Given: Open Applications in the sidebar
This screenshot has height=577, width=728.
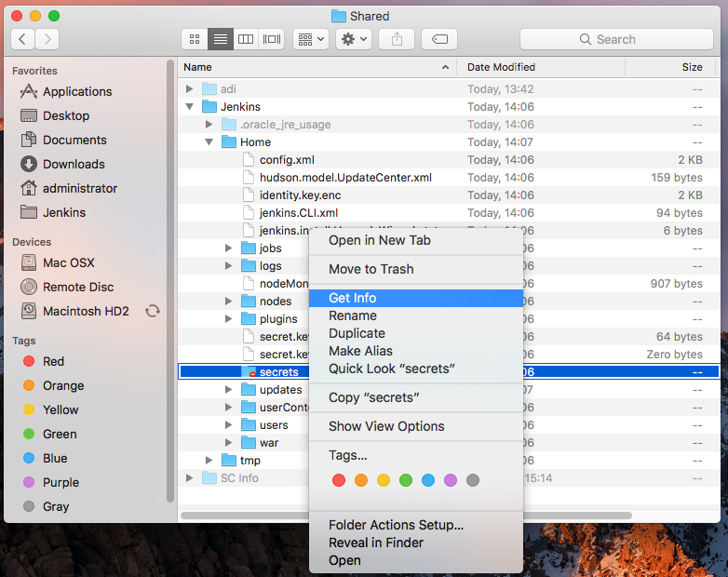Looking at the screenshot, I should (66, 91).
